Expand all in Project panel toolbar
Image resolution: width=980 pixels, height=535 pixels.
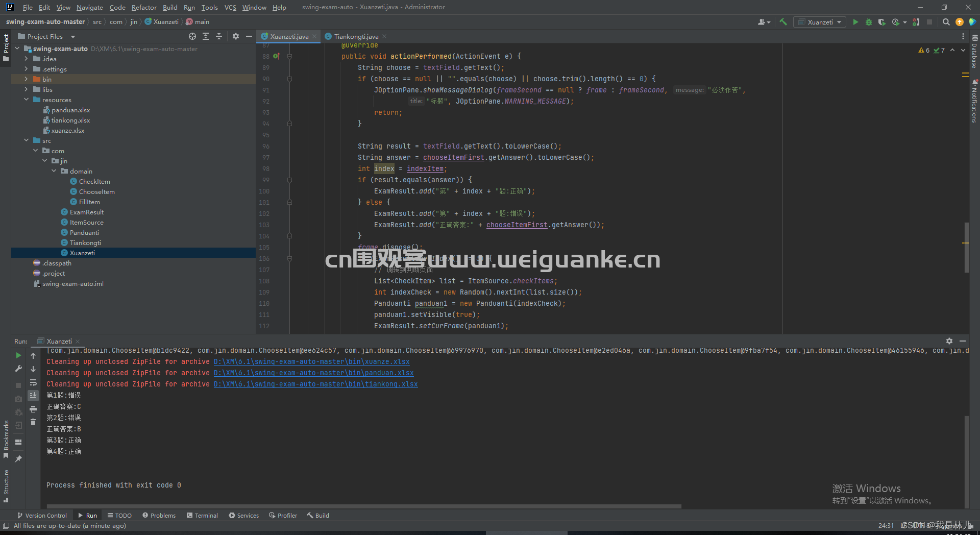point(206,36)
